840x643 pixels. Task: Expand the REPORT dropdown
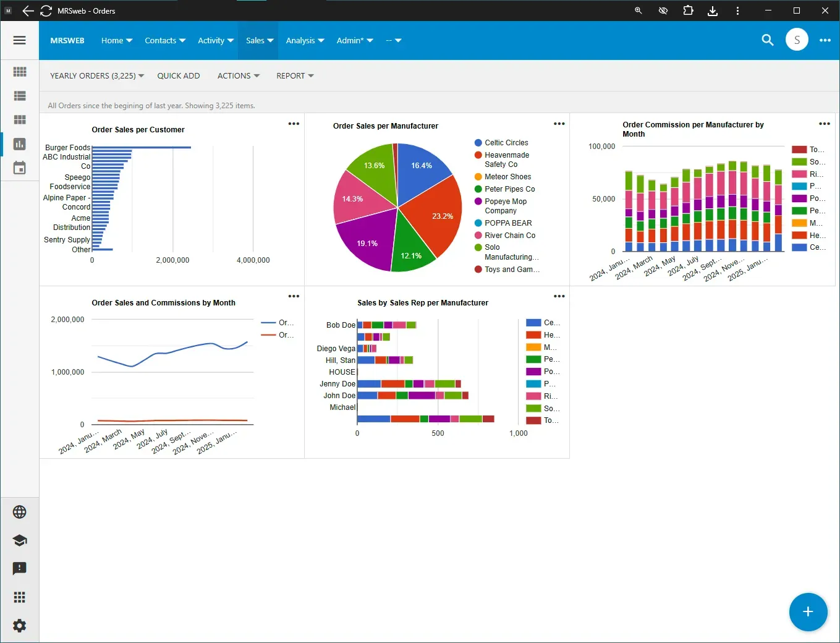[x=295, y=75]
